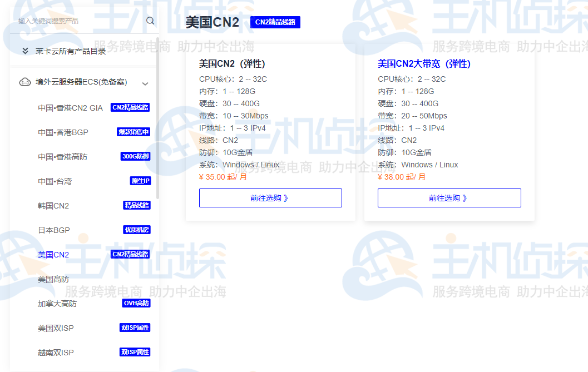
Task: Click the 300G防御 badge beside 中国•香港高防
Action: [x=134, y=156]
